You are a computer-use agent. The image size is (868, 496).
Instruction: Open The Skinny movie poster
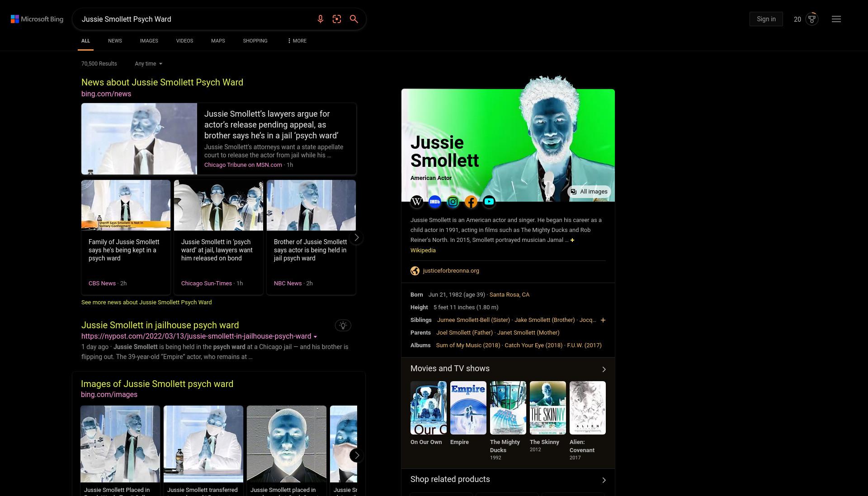pyautogui.click(x=547, y=408)
